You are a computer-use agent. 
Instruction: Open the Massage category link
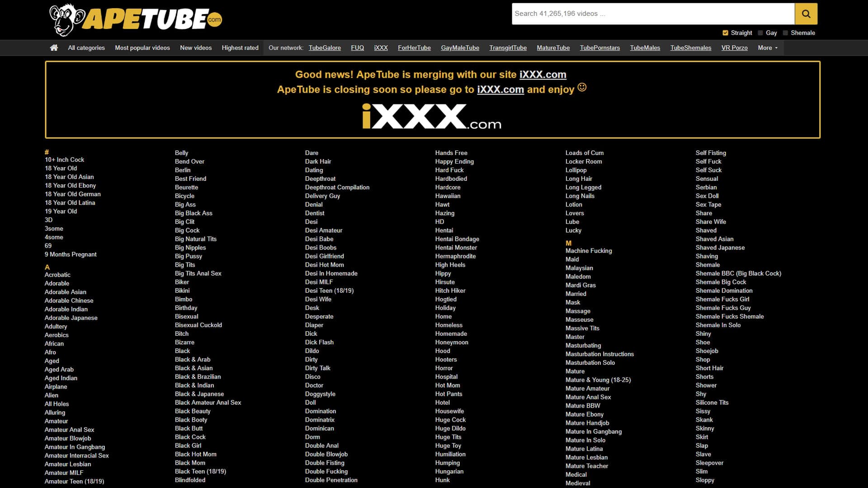[x=578, y=311]
